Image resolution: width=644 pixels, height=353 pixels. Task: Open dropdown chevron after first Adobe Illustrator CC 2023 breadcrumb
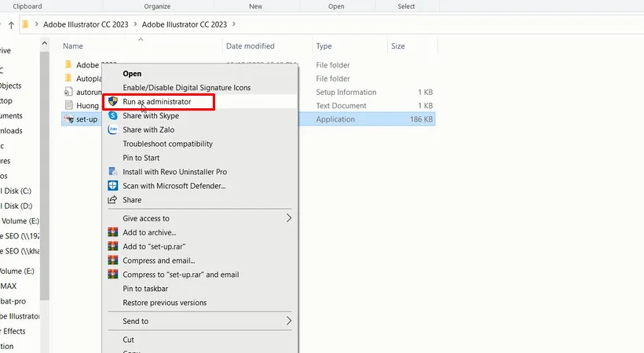click(135, 24)
